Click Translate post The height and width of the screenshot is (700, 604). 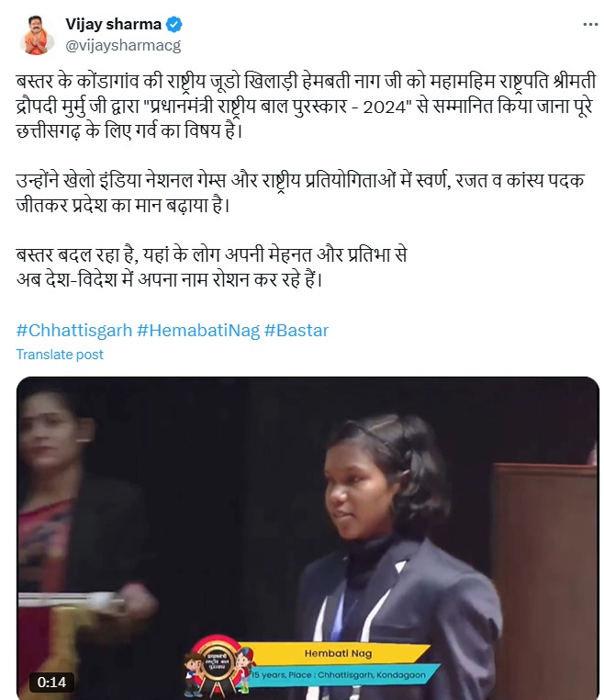60,355
